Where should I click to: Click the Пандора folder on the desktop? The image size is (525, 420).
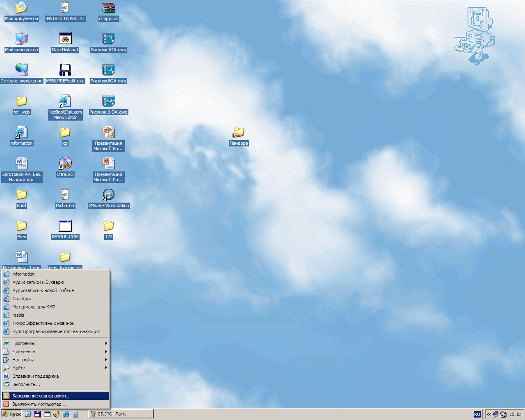pos(238,132)
